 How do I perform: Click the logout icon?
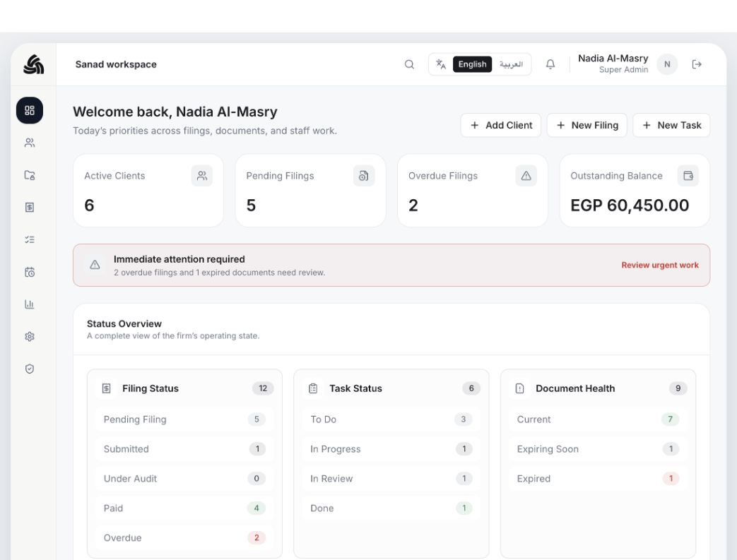click(697, 64)
